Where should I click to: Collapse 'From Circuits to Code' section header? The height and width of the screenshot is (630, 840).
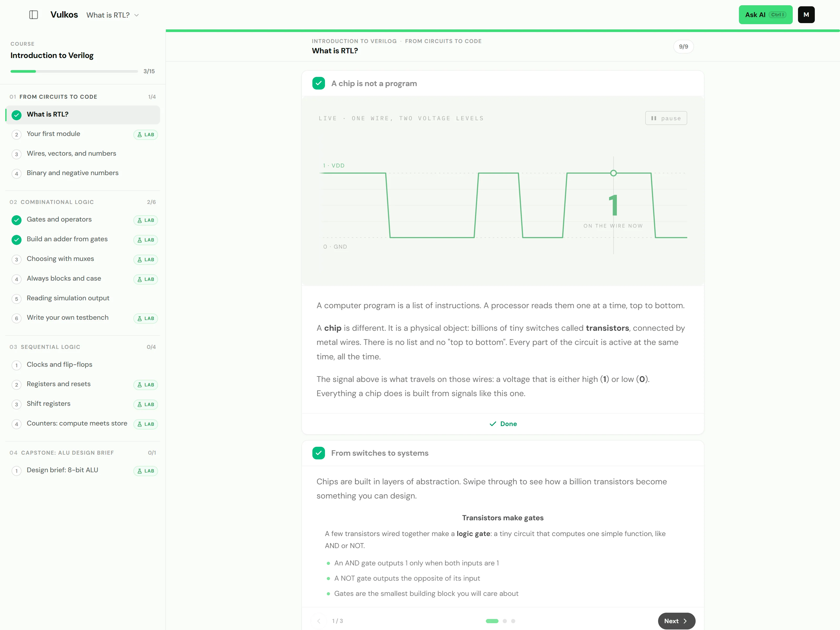pyautogui.click(x=83, y=97)
